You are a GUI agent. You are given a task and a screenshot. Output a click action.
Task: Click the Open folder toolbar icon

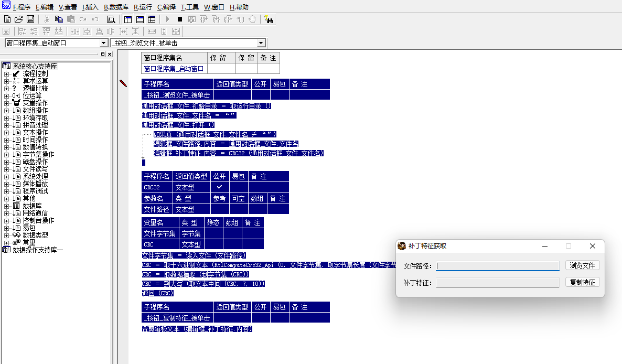(19, 19)
